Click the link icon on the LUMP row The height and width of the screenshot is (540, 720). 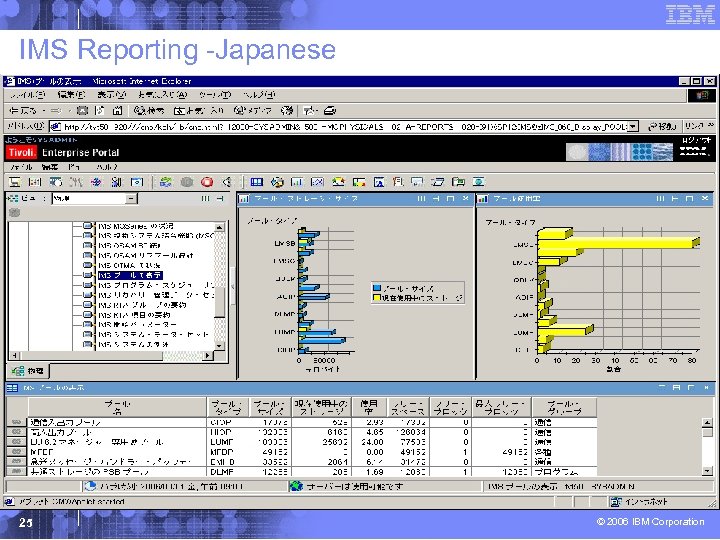17,442
